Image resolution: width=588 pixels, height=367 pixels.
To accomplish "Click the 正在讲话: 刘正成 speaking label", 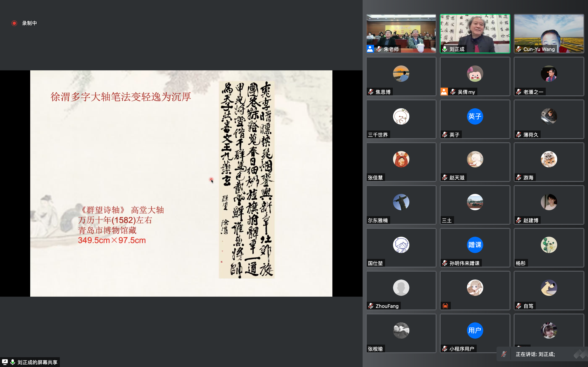I will [x=535, y=354].
